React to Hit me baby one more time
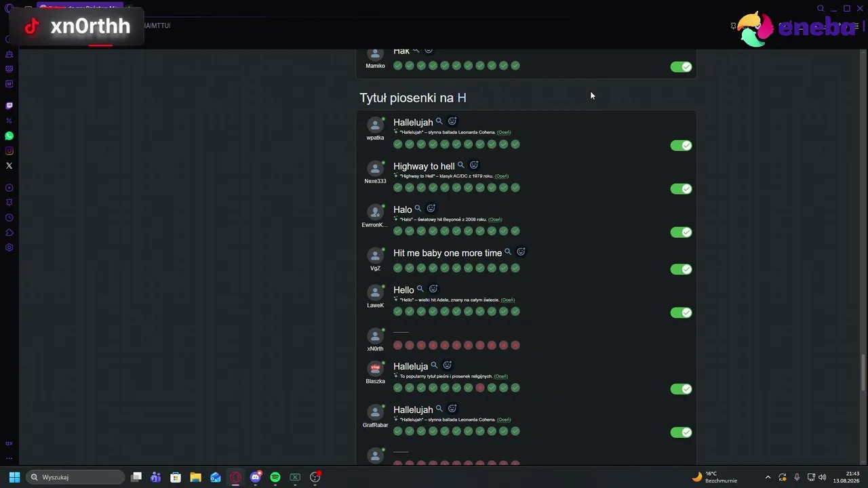Image resolution: width=868 pixels, height=488 pixels. click(x=521, y=251)
